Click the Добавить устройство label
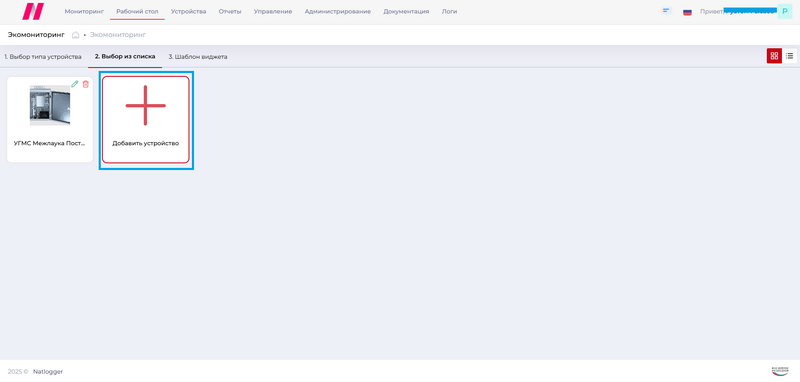Image resolution: width=800 pixels, height=382 pixels. point(146,143)
